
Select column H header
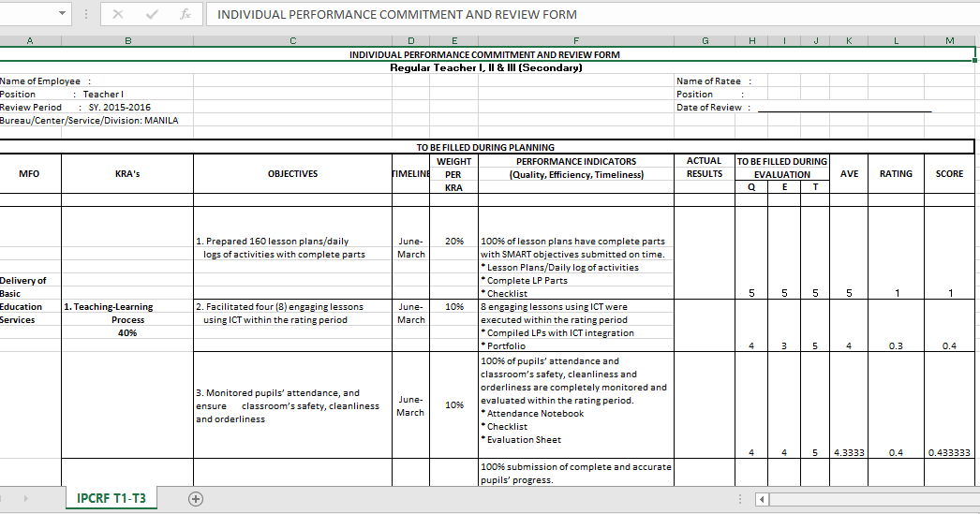coord(751,40)
